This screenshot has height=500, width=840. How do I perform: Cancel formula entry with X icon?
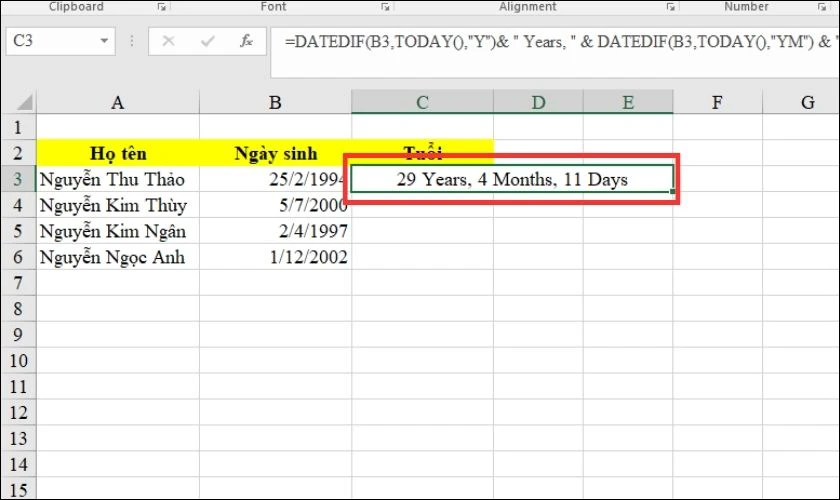tap(168, 41)
